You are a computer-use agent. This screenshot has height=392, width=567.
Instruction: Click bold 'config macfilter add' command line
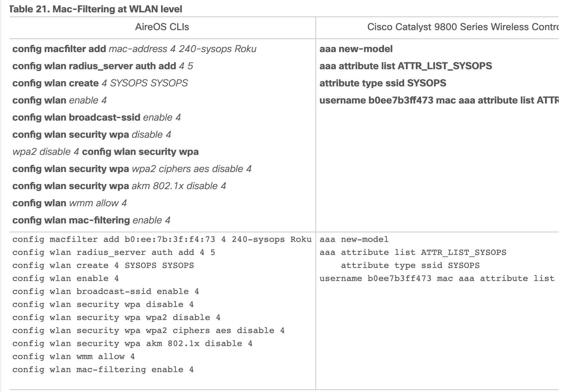point(134,49)
